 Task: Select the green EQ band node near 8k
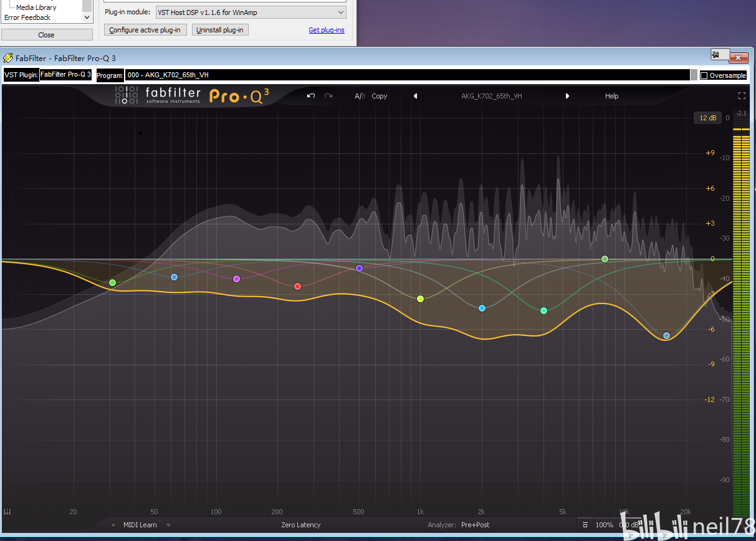605,259
